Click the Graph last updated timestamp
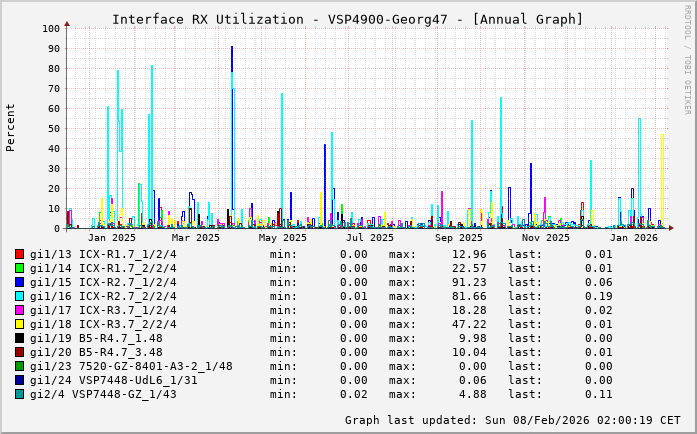The width and height of the screenshot is (697, 434). 513,420
